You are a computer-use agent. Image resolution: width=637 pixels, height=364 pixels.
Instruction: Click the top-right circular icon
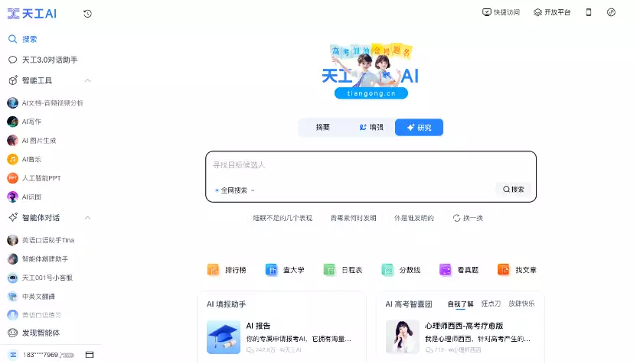[x=611, y=12]
